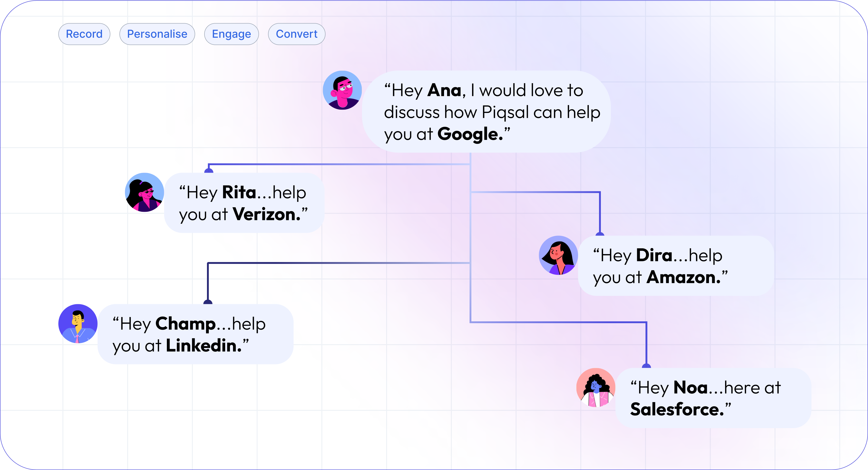Viewport: 868px width, 470px height.
Task: Click Rita's ponytail avatar icon
Action: tap(145, 192)
